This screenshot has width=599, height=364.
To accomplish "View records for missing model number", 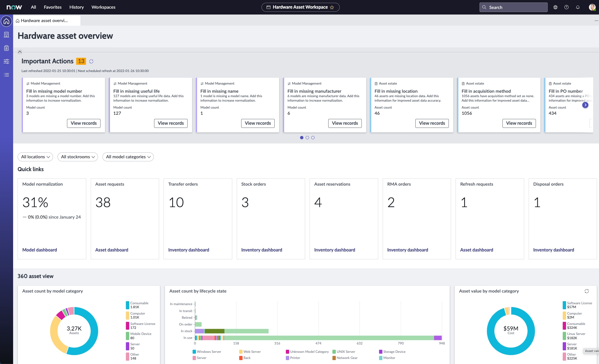I will 84,123.
